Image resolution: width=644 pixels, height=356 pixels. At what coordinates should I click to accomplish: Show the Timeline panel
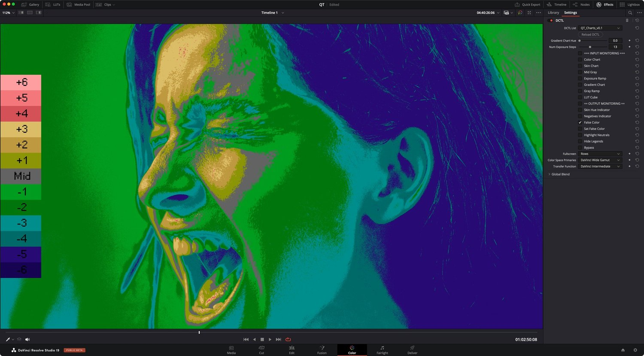(x=556, y=4)
